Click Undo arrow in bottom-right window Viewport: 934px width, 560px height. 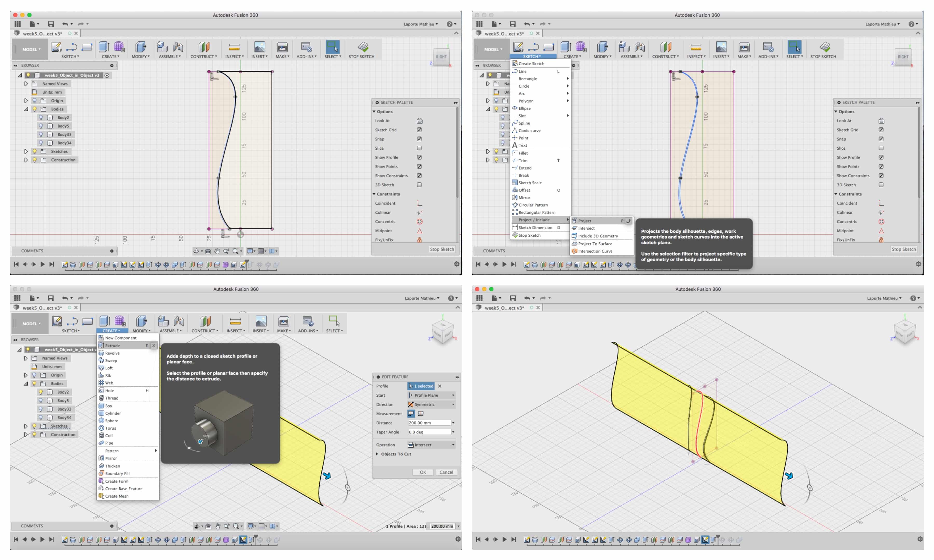[x=527, y=298]
